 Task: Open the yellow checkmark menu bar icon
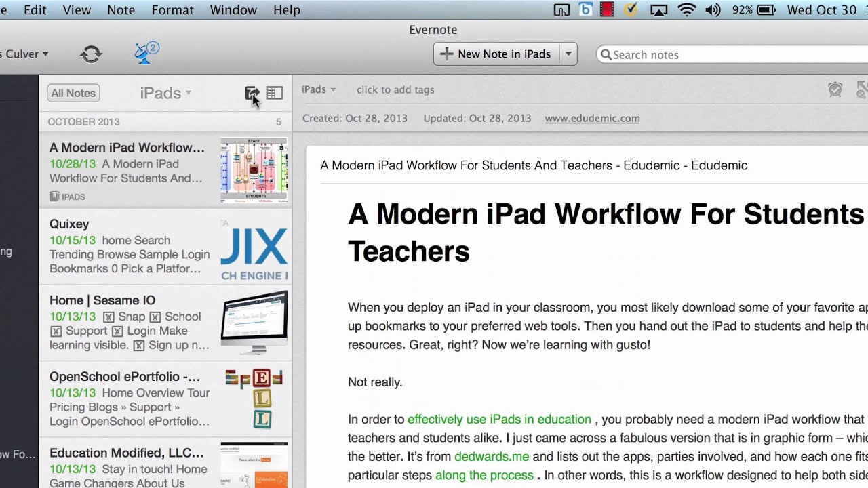coord(630,10)
